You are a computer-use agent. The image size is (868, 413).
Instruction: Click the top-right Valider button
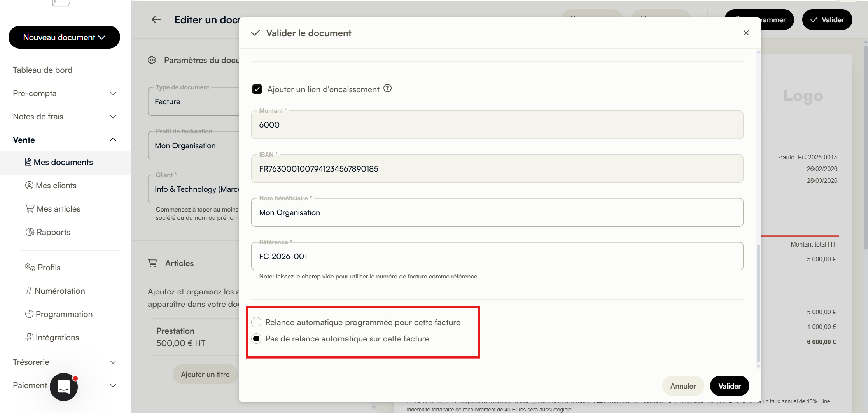coord(827,20)
